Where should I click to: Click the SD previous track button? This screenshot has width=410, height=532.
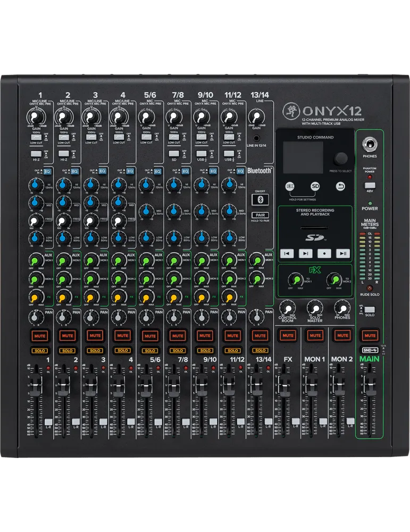(x=287, y=253)
